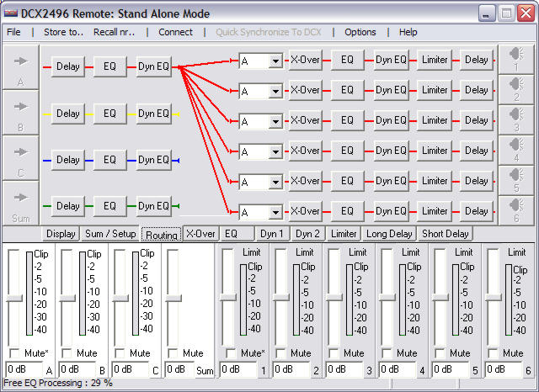539x392 pixels.
Task: Click the output 3 0 dB gain field
Action: pyautogui.click(x=344, y=369)
